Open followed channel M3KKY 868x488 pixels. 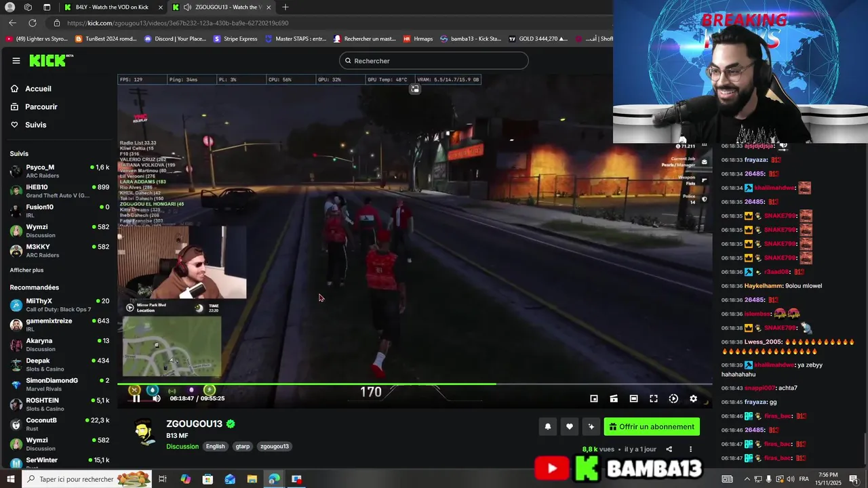point(59,251)
